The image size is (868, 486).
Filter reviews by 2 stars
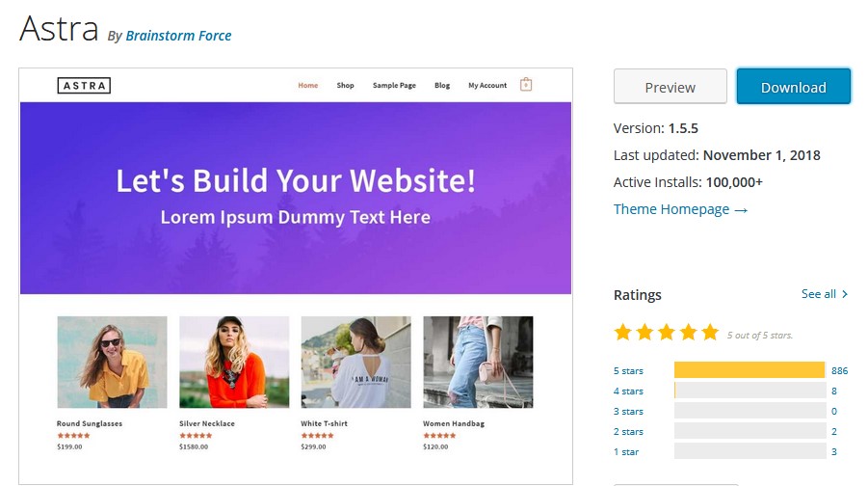tap(628, 432)
